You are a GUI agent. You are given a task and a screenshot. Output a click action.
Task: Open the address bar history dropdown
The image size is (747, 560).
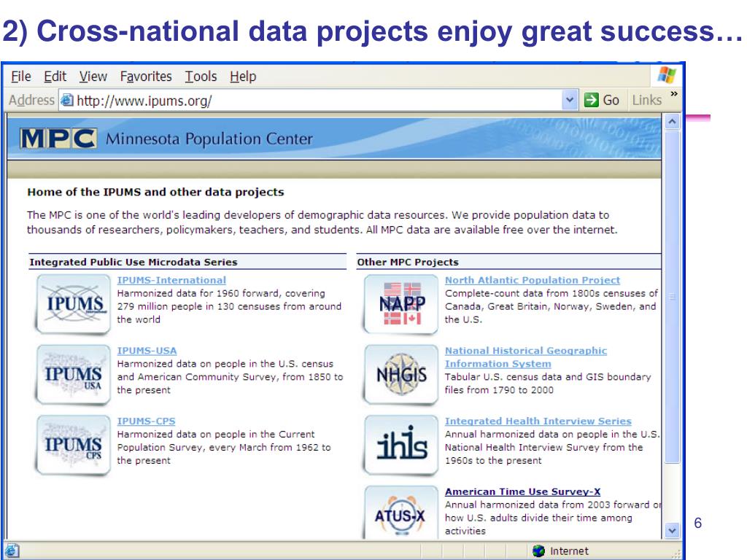pyautogui.click(x=569, y=100)
